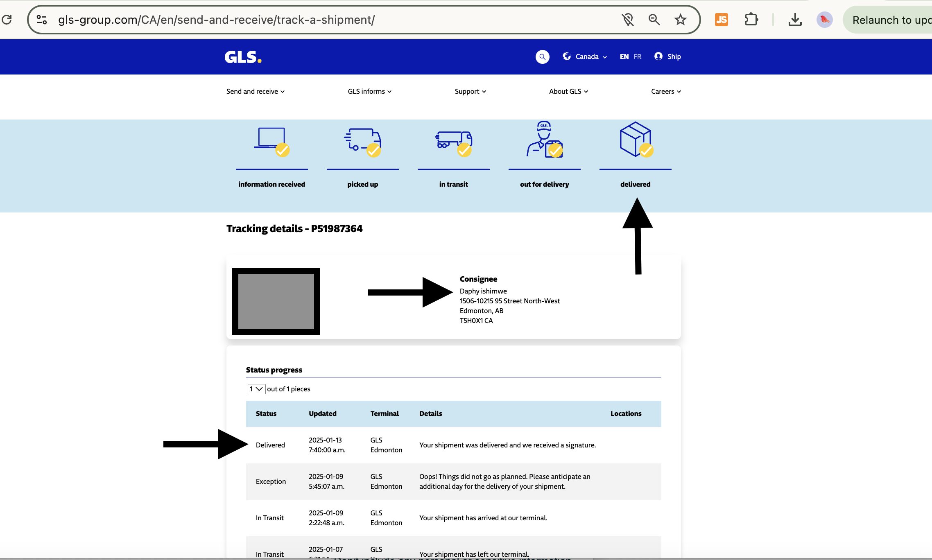
Task: Click the redacted signature thumbnail
Action: point(276,301)
